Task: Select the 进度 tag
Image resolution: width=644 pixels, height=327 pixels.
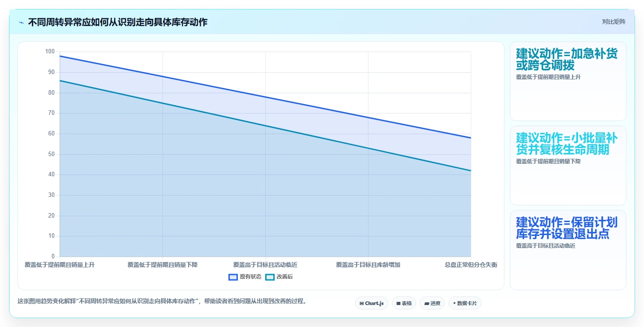Action: (x=432, y=303)
